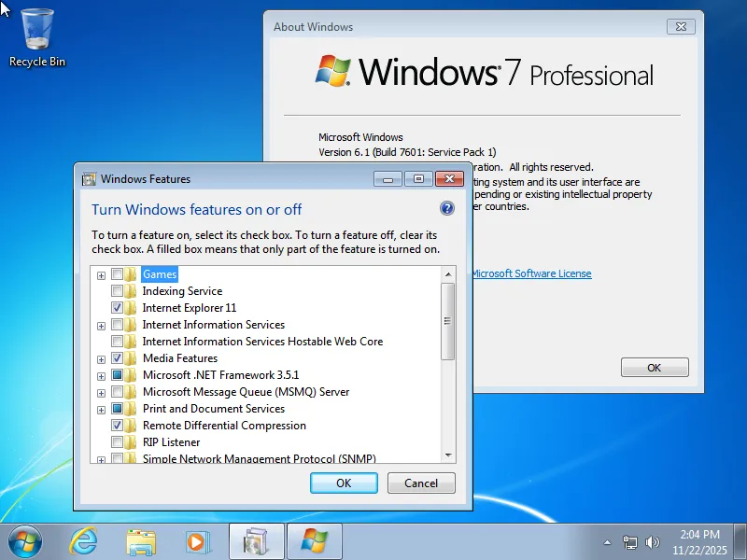Maximize the Windows Features window
The image size is (747, 560).
tap(418, 179)
